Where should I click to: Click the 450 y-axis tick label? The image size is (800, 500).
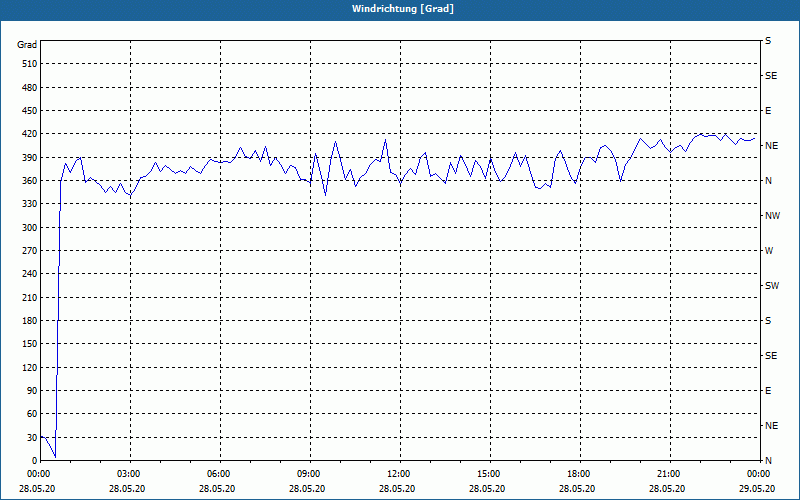[x=30, y=111]
